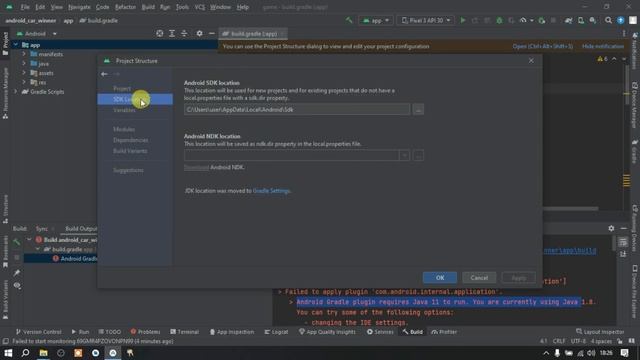
Task: Click the Profile app icon
Action: 523,20
